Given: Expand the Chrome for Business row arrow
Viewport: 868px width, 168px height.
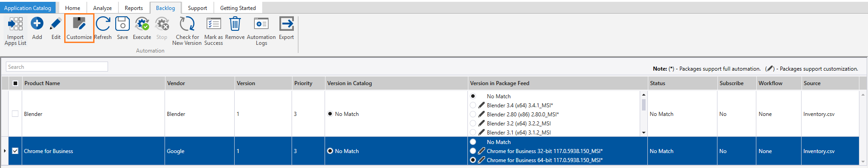Looking at the screenshot, I should pos(5,151).
